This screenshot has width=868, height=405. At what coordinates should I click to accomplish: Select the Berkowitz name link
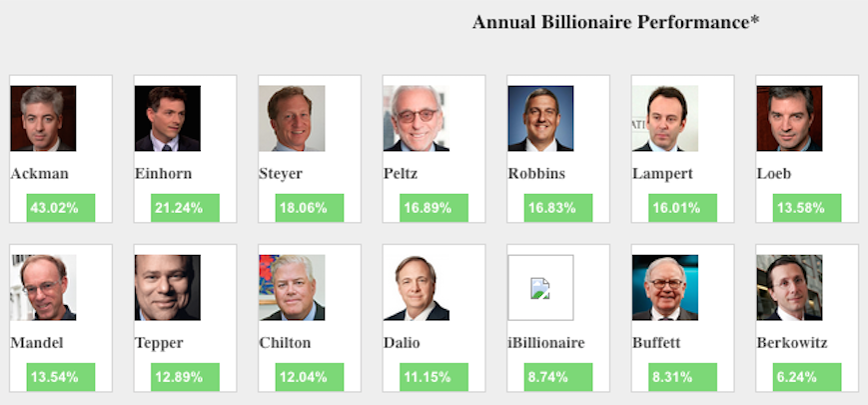792,343
